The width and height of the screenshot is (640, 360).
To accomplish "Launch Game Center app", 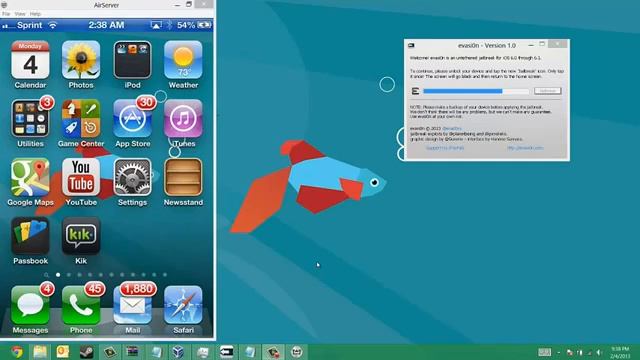I will tap(81, 118).
